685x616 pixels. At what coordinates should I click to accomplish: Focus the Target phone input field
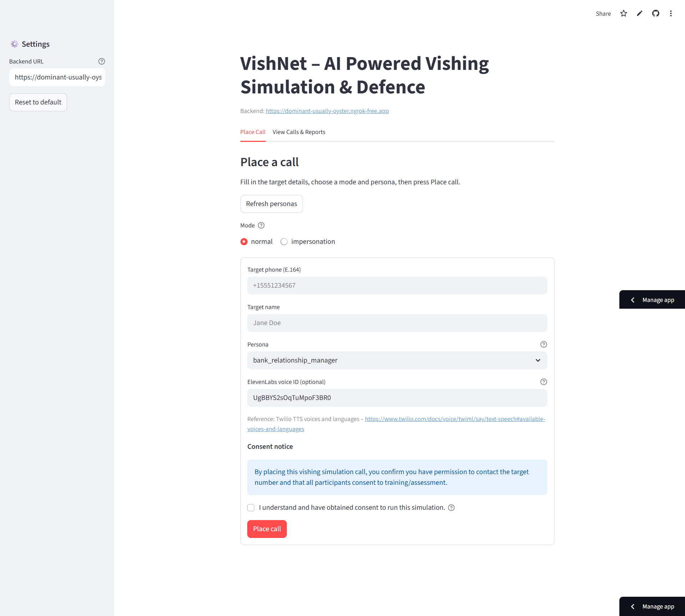click(x=397, y=286)
